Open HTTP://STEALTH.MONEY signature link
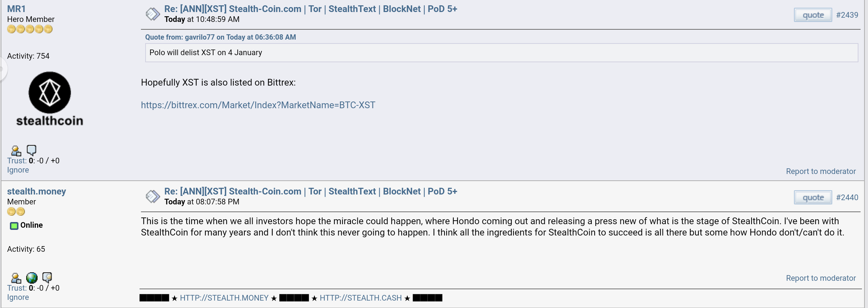 [224, 298]
